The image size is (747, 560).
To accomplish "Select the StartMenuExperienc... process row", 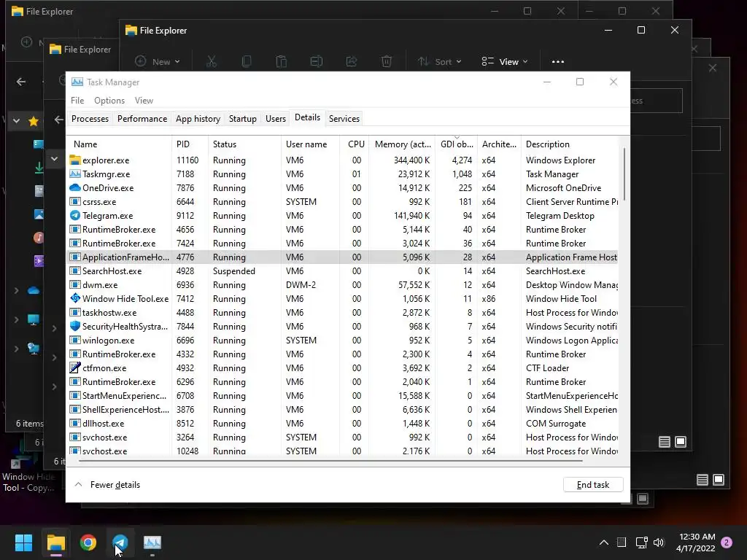I will (x=343, y=396).
